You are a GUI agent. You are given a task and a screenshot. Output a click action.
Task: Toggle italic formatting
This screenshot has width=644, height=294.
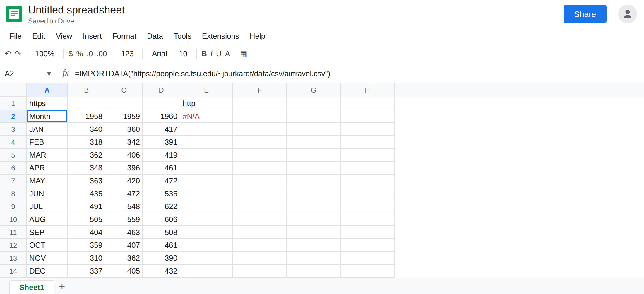point(211,54)
